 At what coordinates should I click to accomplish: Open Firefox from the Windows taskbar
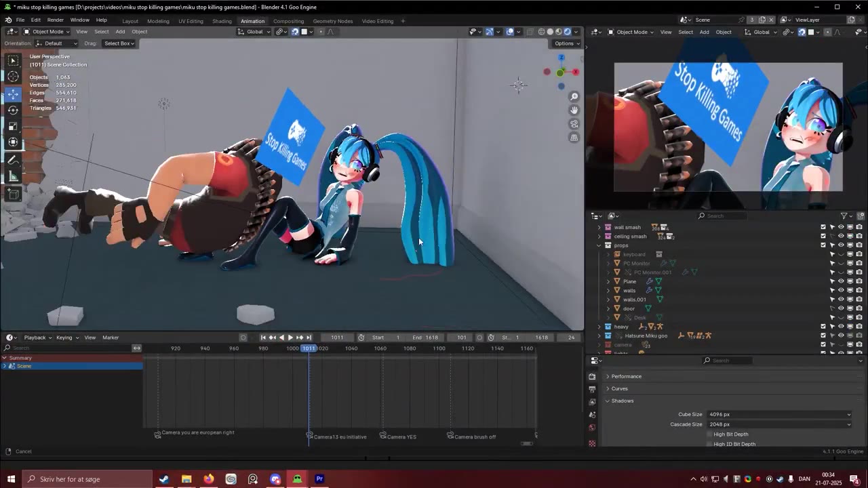[208, 479]
